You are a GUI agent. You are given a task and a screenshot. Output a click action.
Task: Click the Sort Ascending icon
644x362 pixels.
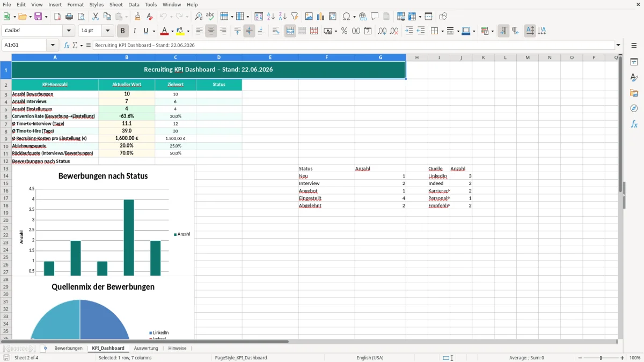271,17
